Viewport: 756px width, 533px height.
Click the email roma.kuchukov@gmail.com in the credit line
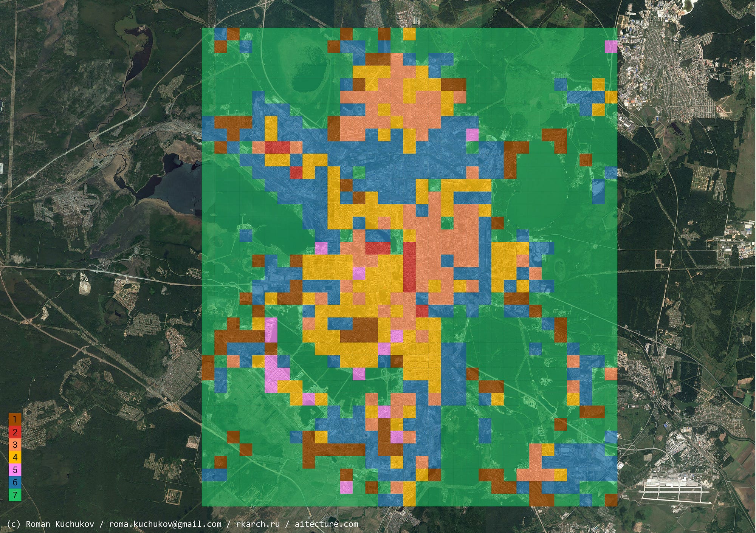(x=165, y=524)
